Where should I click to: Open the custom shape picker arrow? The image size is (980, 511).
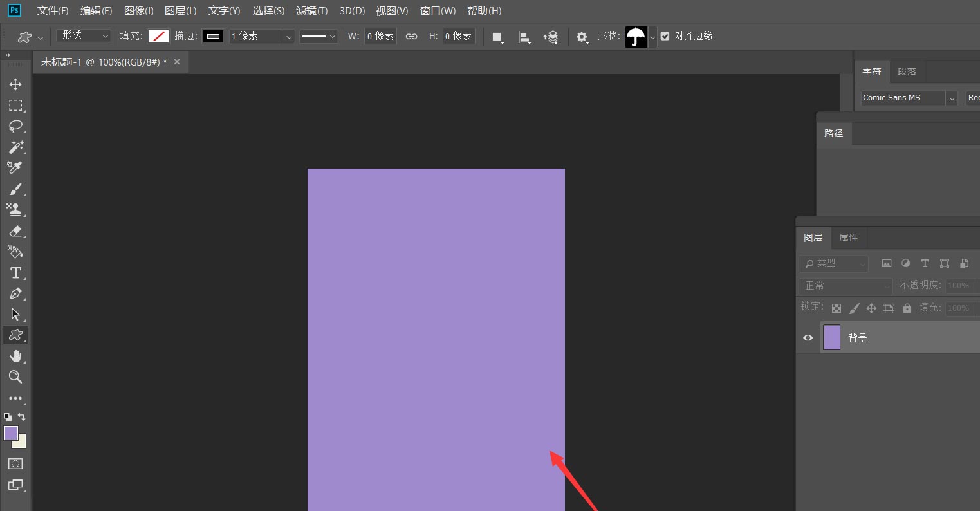[x=652, y=37]
